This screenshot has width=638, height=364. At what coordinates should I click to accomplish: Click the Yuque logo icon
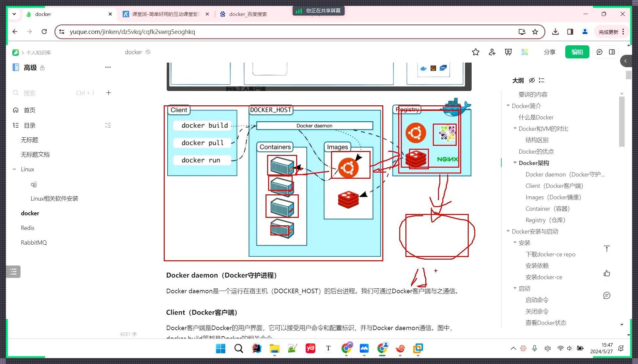coord(15,53)
